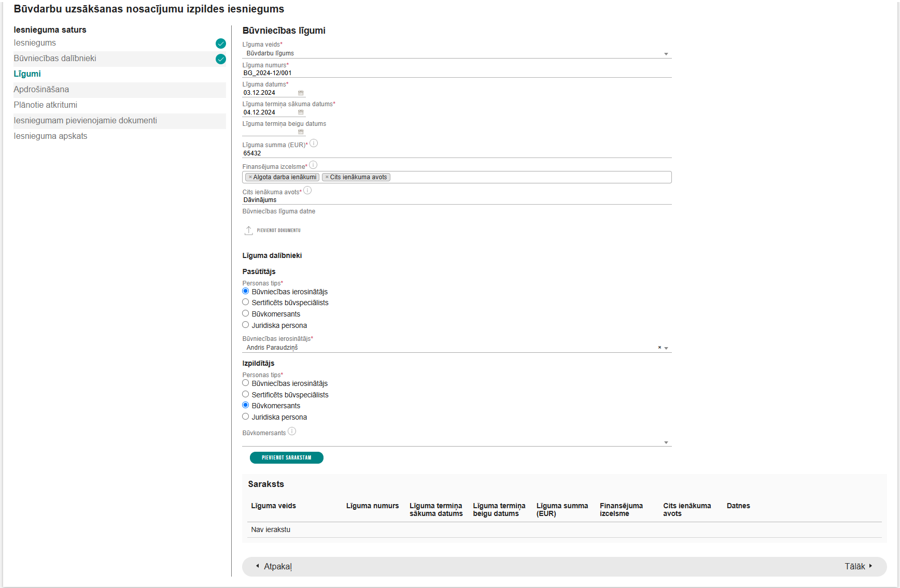Show info tooltip for Cits ienākuma avots
This screenshot has width=900, height=588.
pyautogui.click(x=307, y=190)
